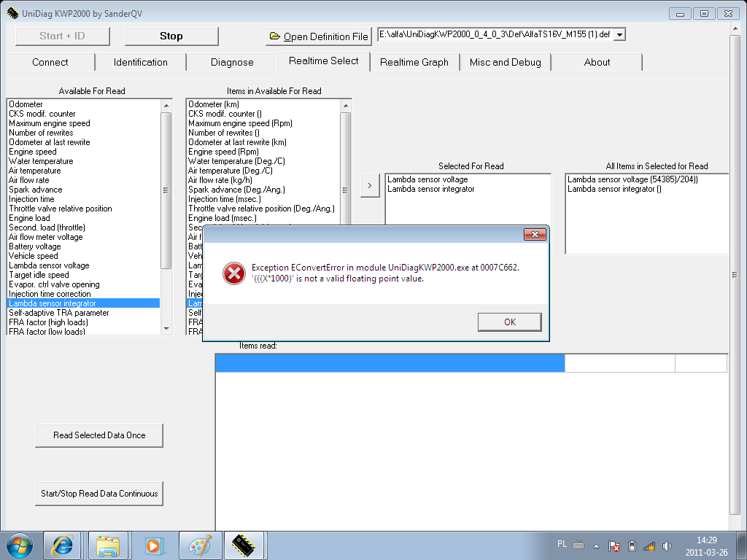The height and width of the screenshot is (560, 747).
Task: Switch to the Connect tab
Action: [x=50, y=63]
